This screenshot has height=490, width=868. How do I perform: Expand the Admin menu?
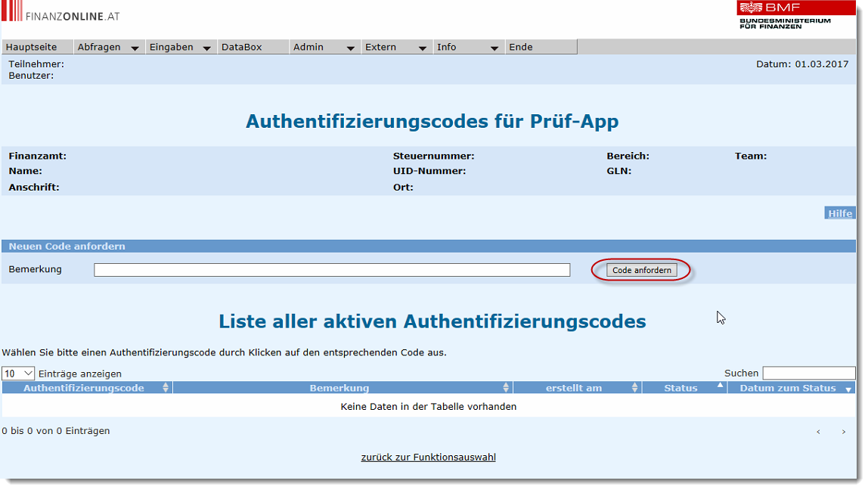(x=324, y=47)
